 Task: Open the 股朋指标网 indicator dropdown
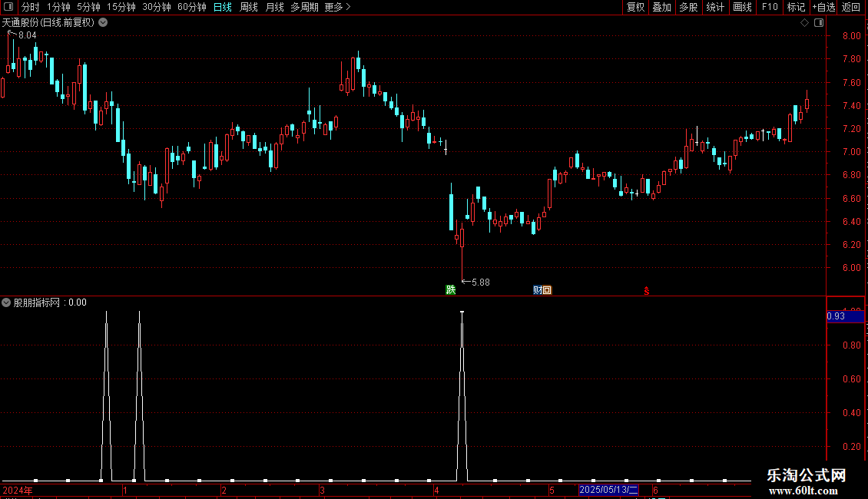point(6,302)
